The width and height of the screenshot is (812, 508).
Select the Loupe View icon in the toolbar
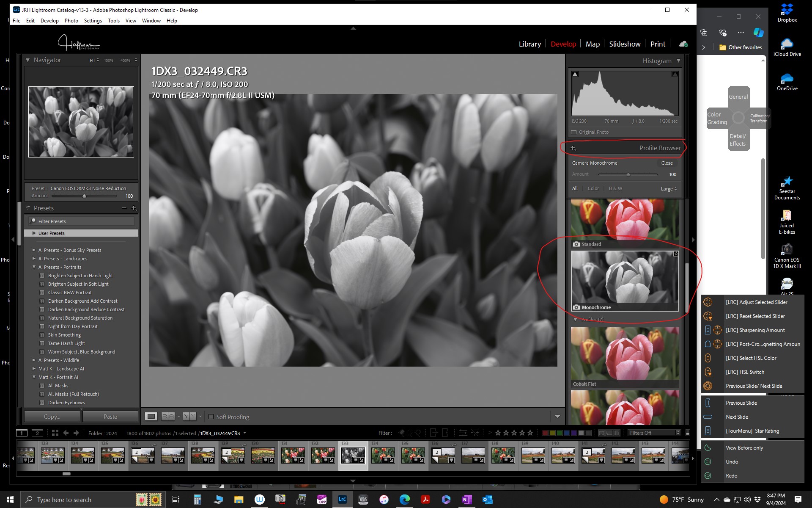151,417
